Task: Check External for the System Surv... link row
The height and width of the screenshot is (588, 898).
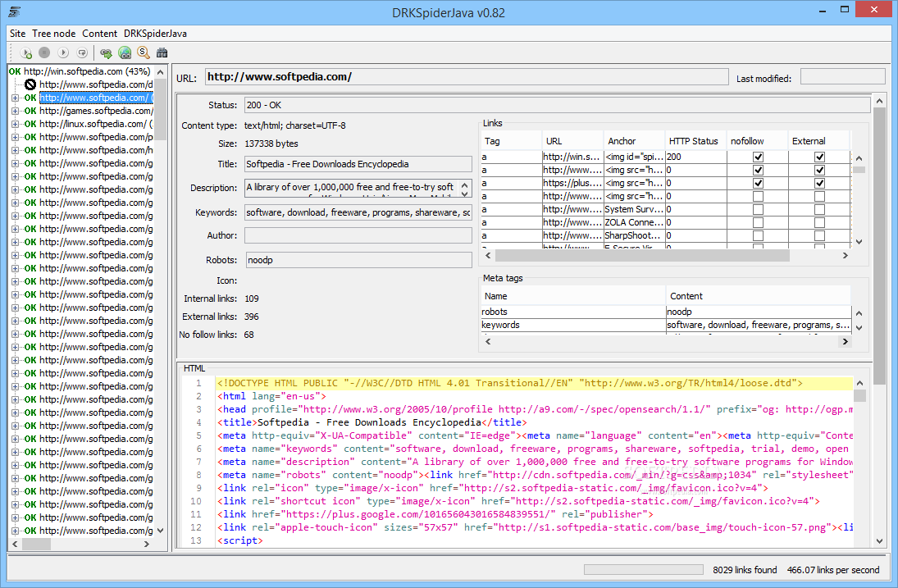Action: point(819,210)
